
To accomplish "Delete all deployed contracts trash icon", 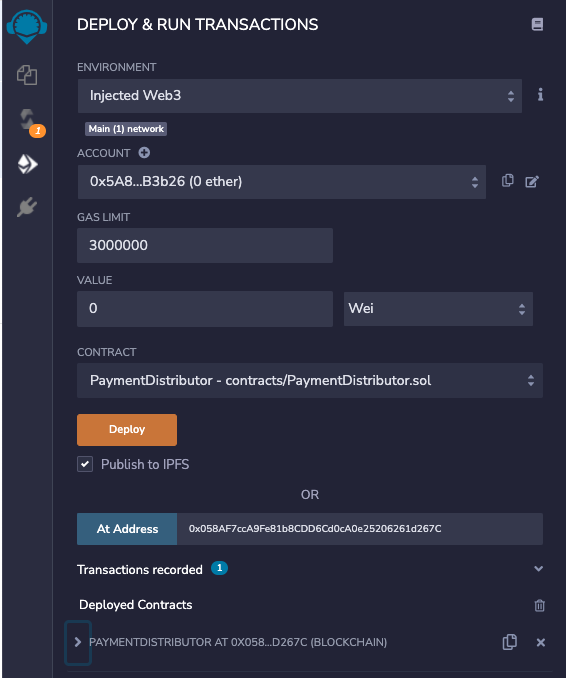I will [x=539, y=605].
